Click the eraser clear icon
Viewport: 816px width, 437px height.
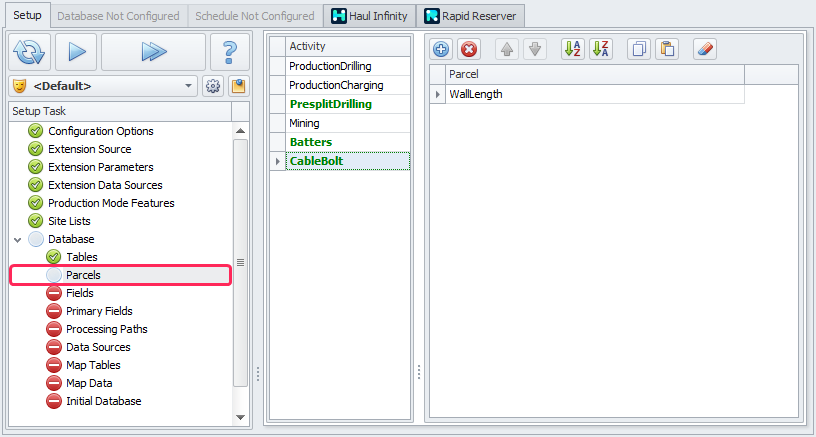click(x=705, y=50)
